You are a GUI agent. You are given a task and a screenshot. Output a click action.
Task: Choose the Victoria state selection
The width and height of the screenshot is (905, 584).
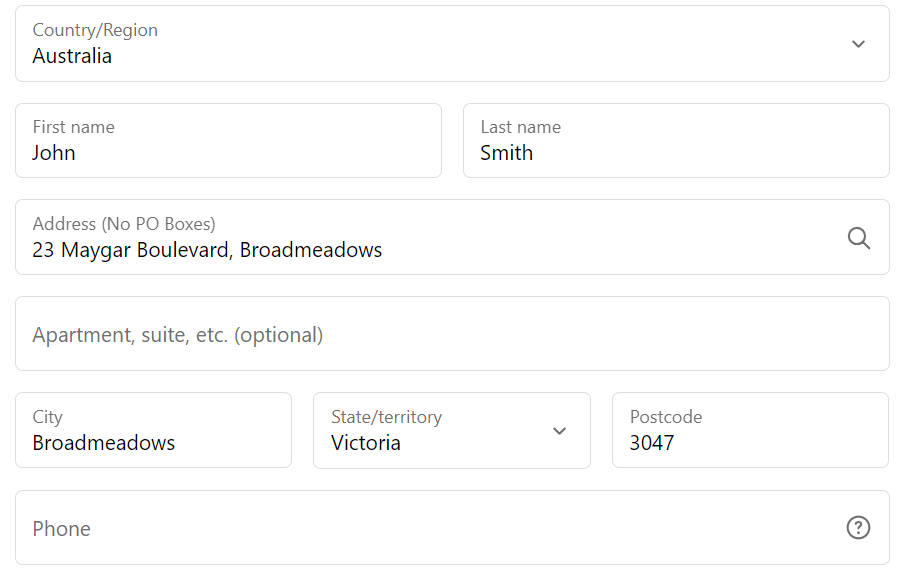pos(366,443)
